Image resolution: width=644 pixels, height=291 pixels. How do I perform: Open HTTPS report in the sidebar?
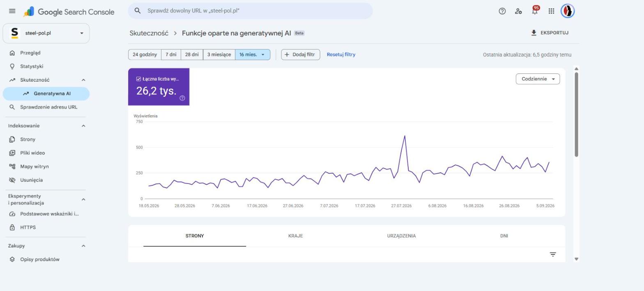click(46, 227)
